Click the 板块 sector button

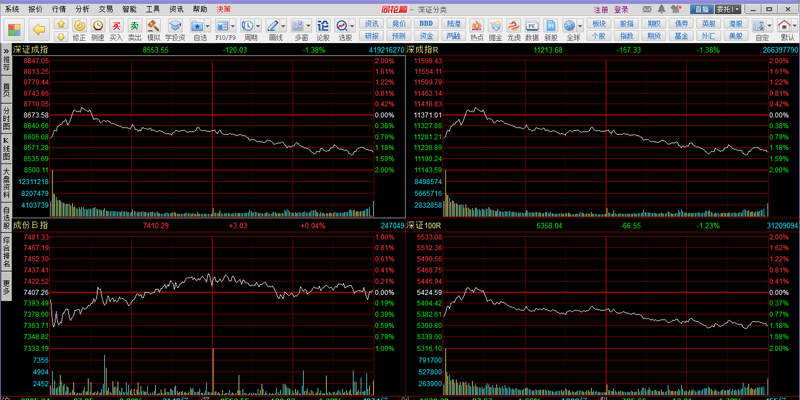tap(599, 21)
